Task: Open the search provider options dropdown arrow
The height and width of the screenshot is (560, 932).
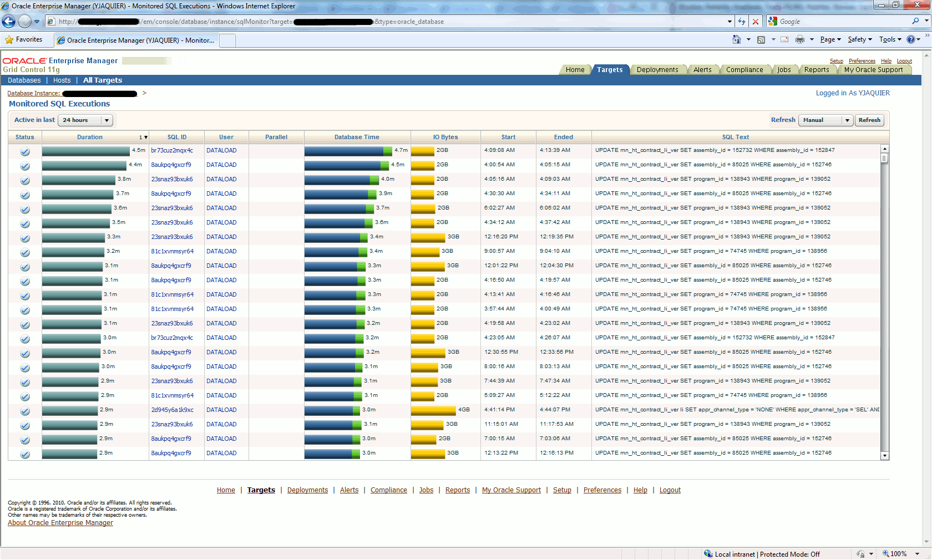Action: tap(926, 21)
